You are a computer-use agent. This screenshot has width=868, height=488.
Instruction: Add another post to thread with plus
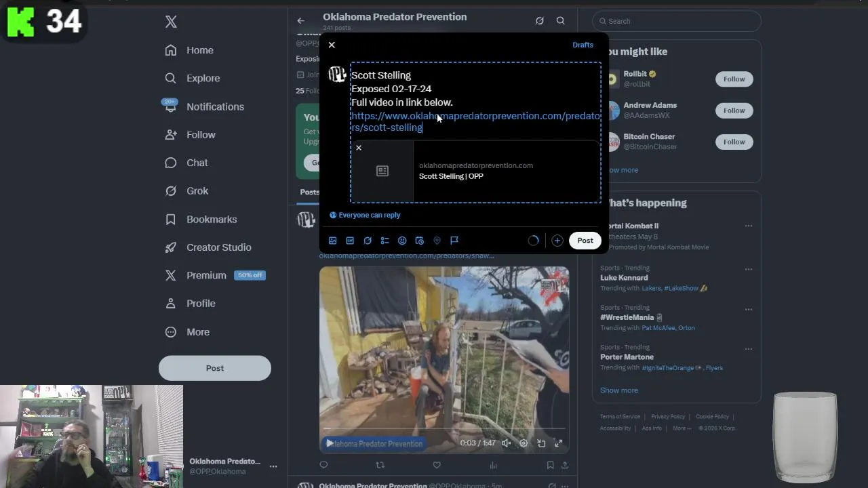[x=557, y=241]
